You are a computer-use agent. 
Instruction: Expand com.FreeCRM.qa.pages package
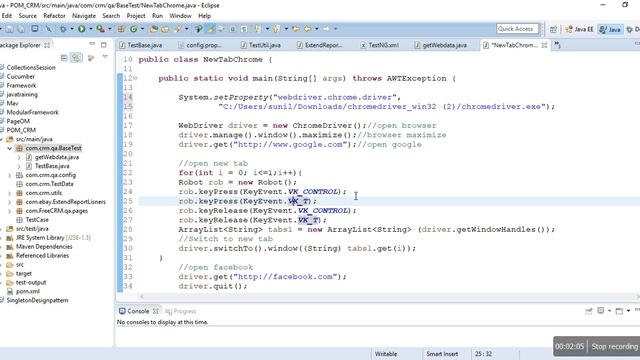point(9,211)
